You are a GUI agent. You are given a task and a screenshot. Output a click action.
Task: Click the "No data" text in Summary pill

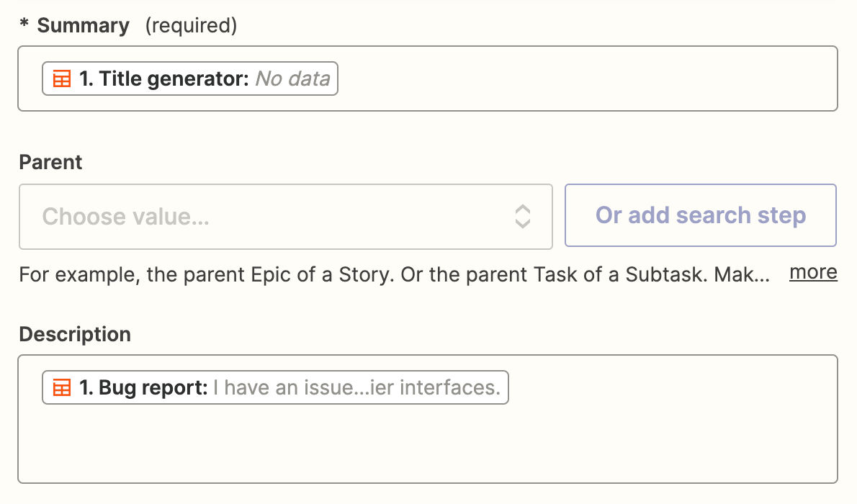(x=292, y=79)
